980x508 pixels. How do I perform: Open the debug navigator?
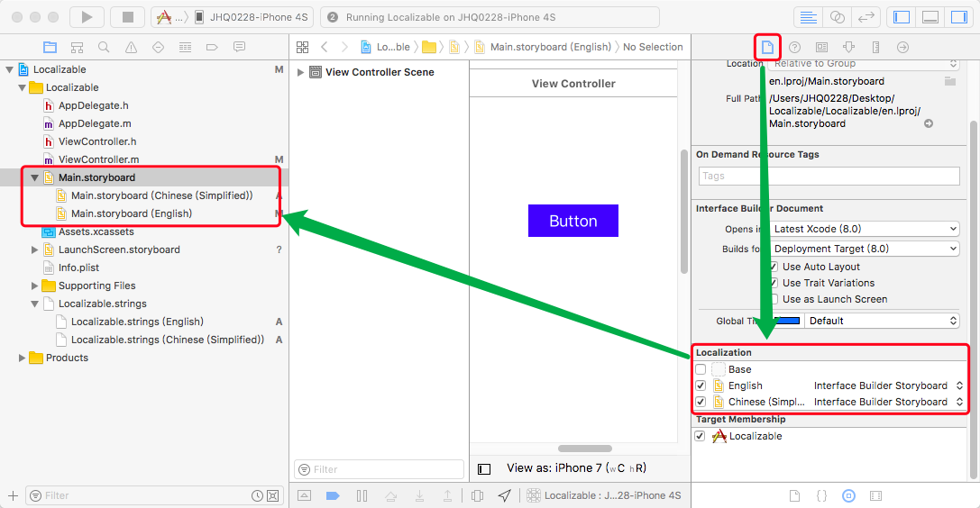click(185, 47)
